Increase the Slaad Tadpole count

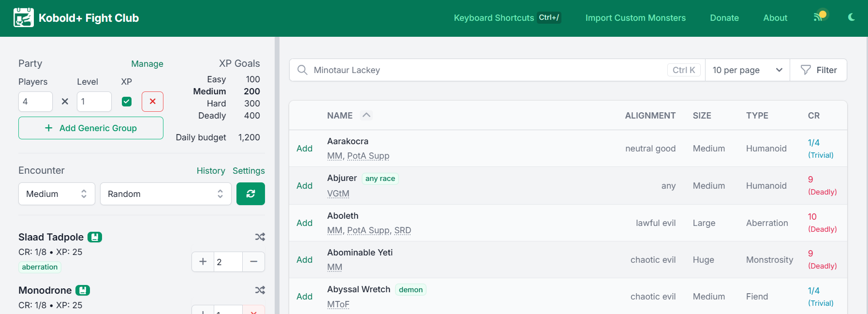coord(203,262)
